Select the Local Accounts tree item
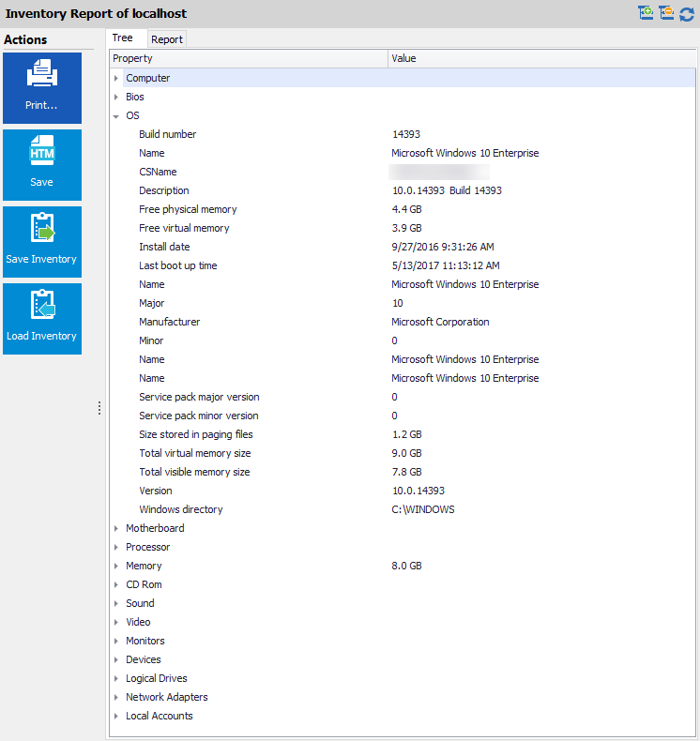The width and height of the screenshot is (700, 741). coord(160,716)
